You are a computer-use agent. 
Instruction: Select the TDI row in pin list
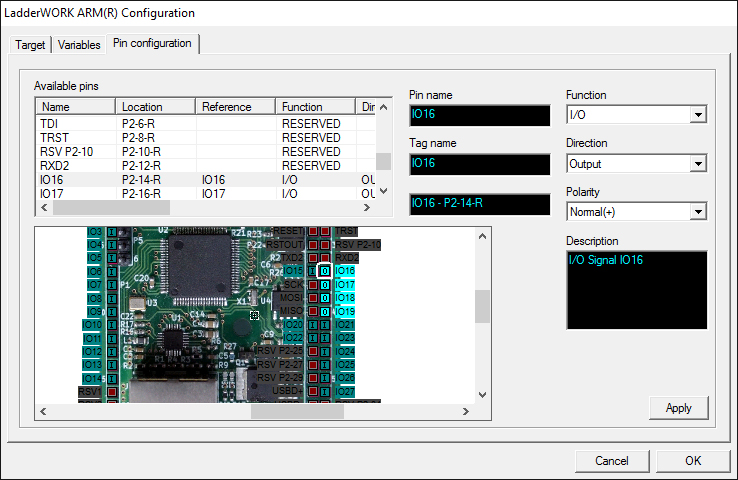click(x=206, y=124)
